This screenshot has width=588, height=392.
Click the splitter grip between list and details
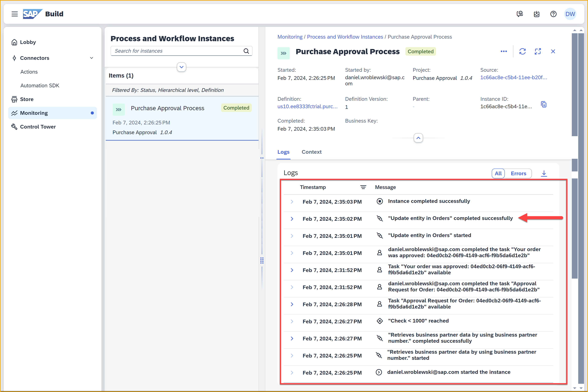[x=262, y=260]
